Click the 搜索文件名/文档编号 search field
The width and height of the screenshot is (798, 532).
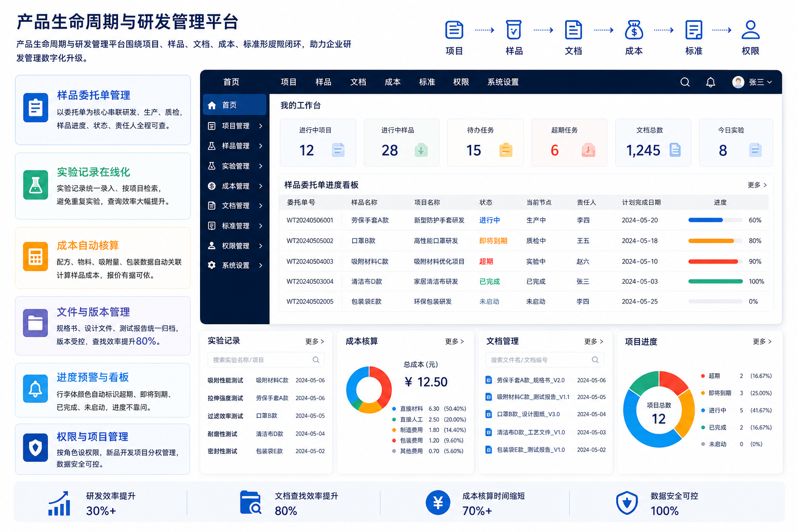pyautogui.click(x=544, y=360)
